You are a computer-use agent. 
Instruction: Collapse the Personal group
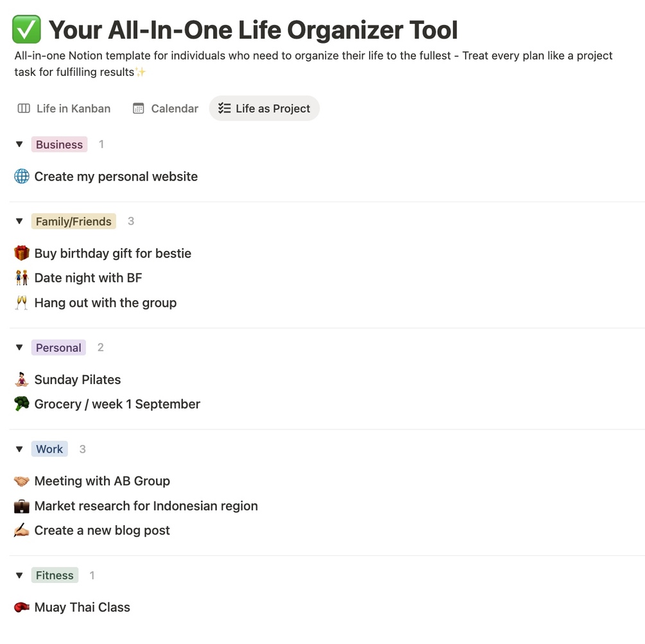click(x=19, y=348)
